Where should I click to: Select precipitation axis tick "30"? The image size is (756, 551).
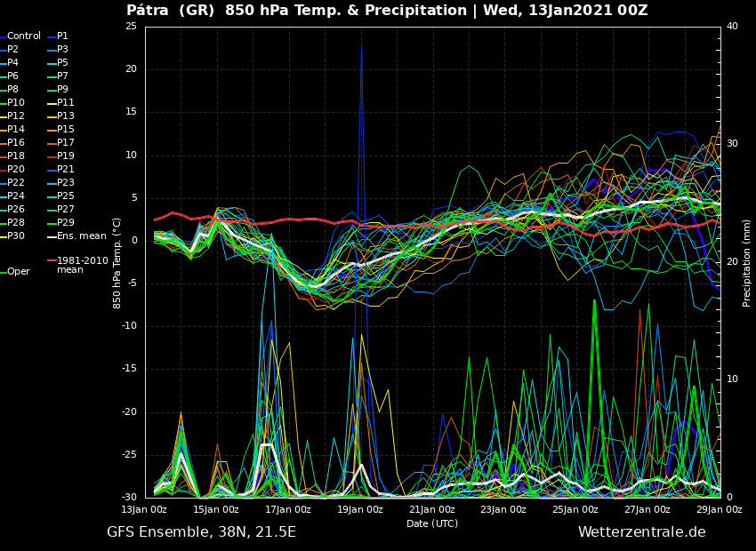732,144
